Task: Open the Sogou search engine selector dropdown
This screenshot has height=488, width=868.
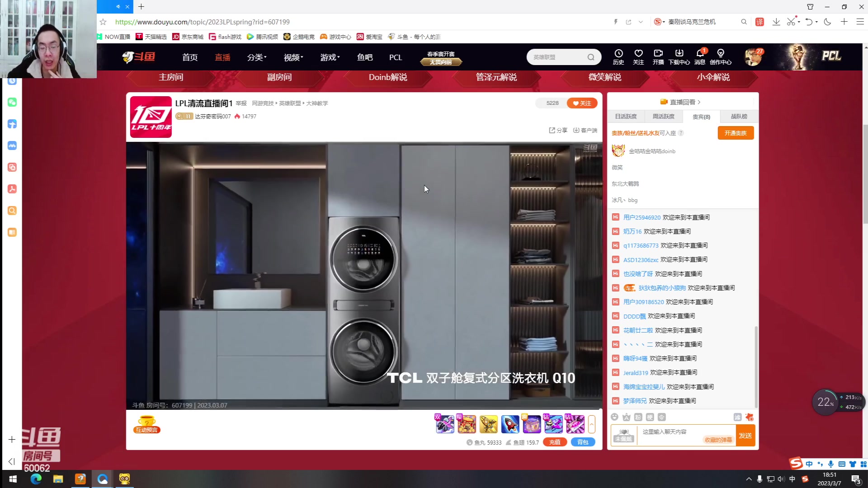Action: pyautogui.click(x=660, y=22)
